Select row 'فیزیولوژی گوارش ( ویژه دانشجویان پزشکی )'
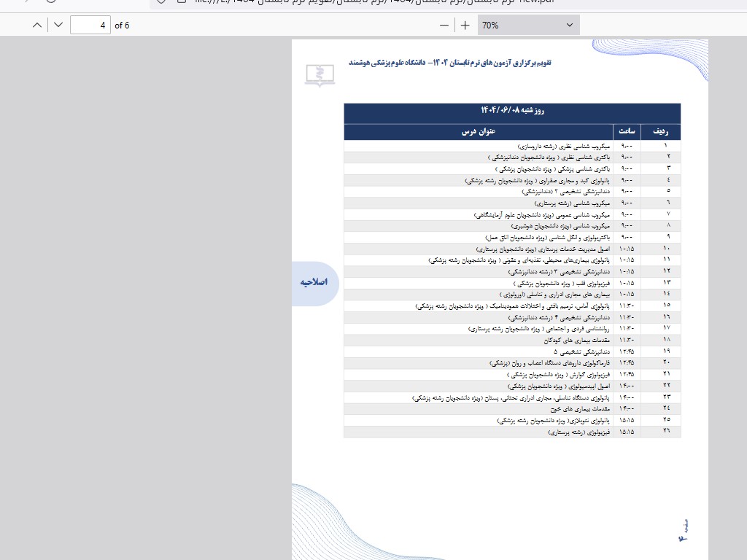The height and width of the screenshot is (560, 747). pos(512,374)
